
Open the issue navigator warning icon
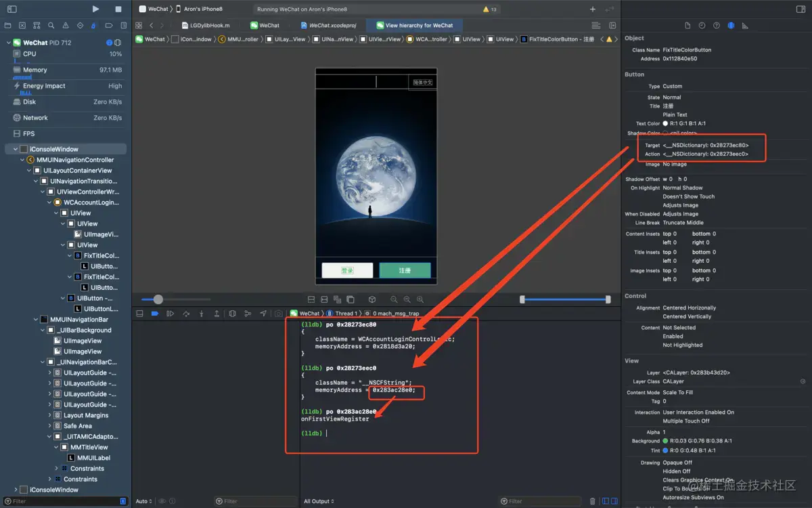66,25
